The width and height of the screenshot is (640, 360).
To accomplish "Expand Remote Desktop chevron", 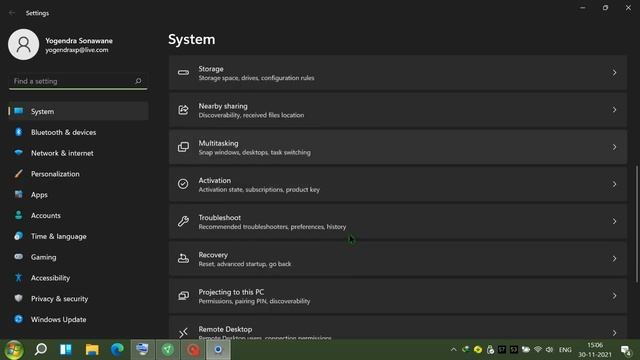I will (x=614, y=333).
